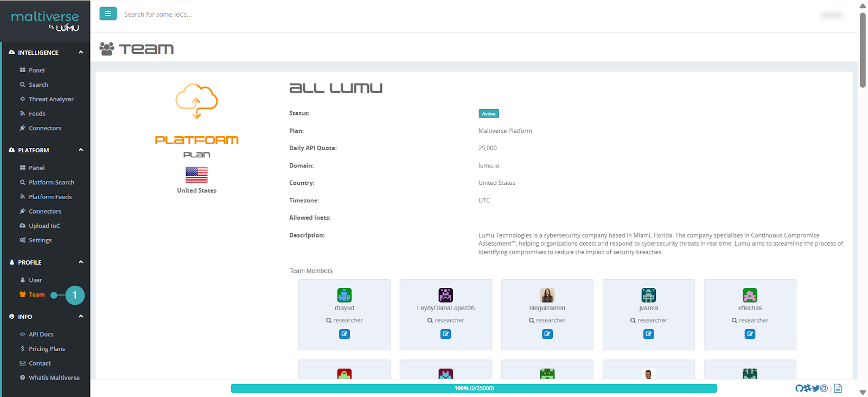Image resolution: width=868 pixels, height=397 pixels.
Task: Click the @ email icon in footer
Action: click(824, 388)
